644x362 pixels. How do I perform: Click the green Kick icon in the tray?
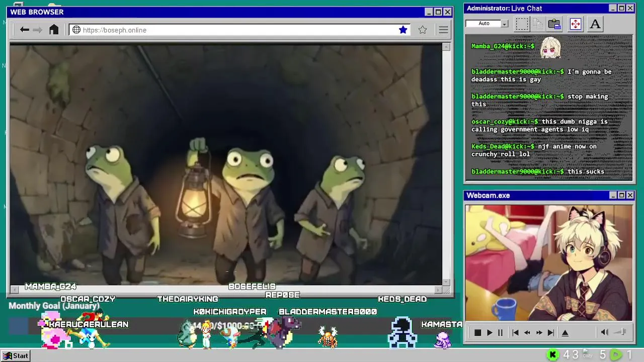[x=552, y=355]
